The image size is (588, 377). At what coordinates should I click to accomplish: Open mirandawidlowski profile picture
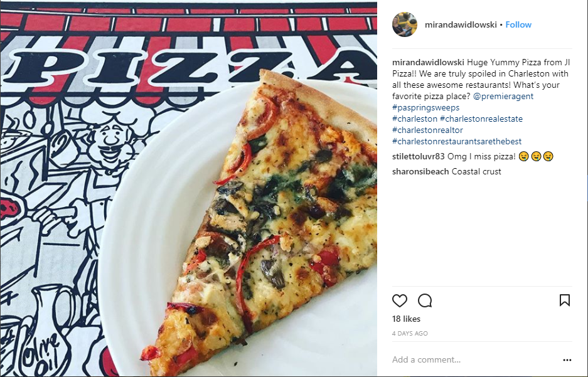[405, 24]
